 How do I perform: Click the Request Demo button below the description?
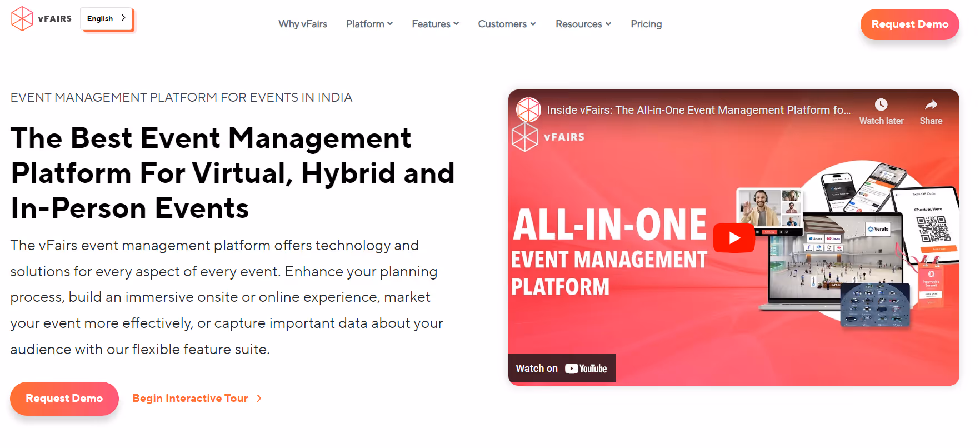[64, 399]
